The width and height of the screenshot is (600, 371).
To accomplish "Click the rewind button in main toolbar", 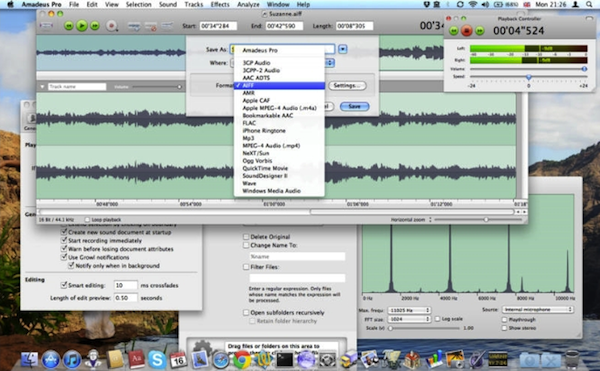I will 69,26.
